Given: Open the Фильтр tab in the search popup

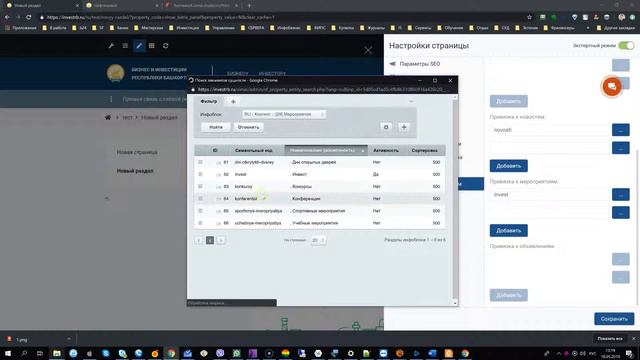Looking at the screenshot, I should tap(209, 101).
